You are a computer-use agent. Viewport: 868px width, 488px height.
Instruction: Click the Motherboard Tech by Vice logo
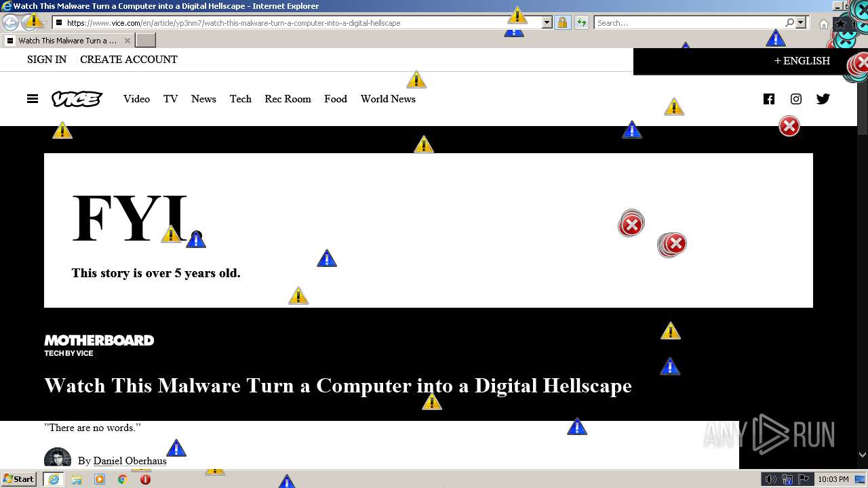tap(99, 345)
